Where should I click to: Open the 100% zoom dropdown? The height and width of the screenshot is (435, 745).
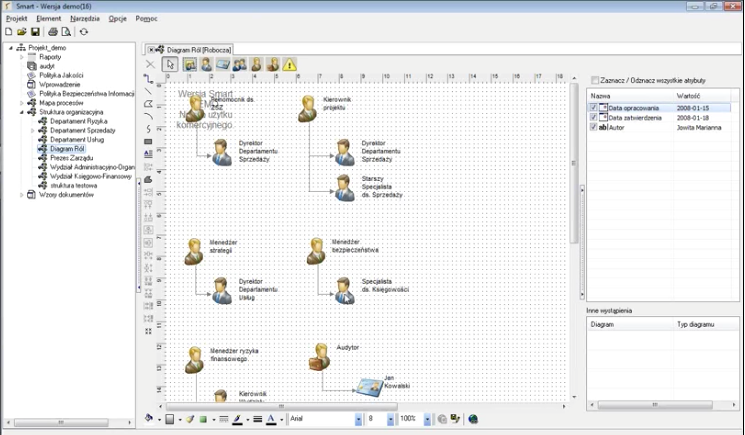[425, 419]
